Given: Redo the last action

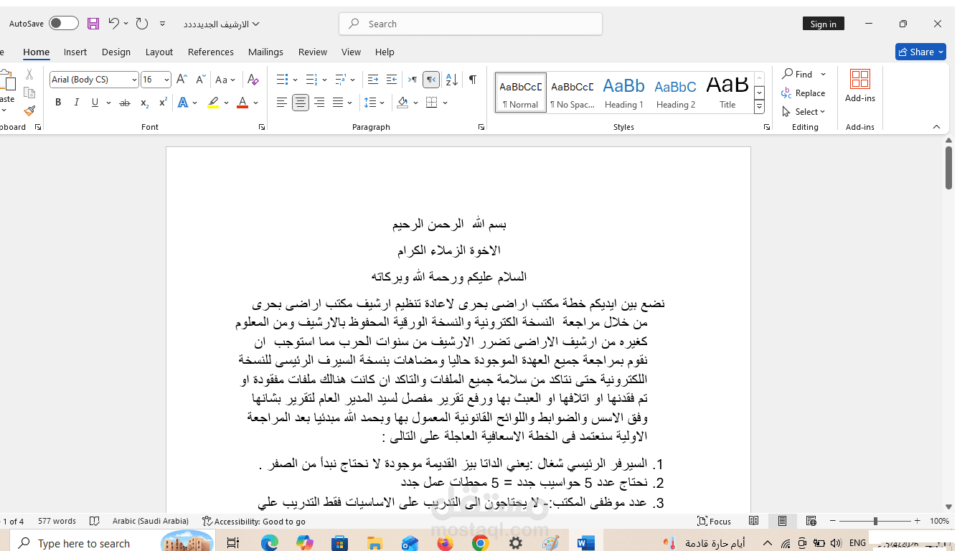Looking at the screenshot, I should (142, 24).
